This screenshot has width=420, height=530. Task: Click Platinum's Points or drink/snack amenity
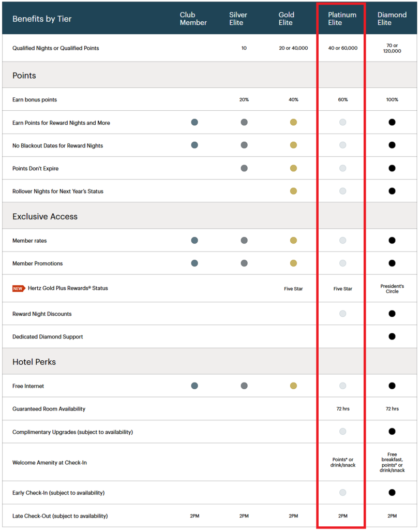click(x=342, y=462)
